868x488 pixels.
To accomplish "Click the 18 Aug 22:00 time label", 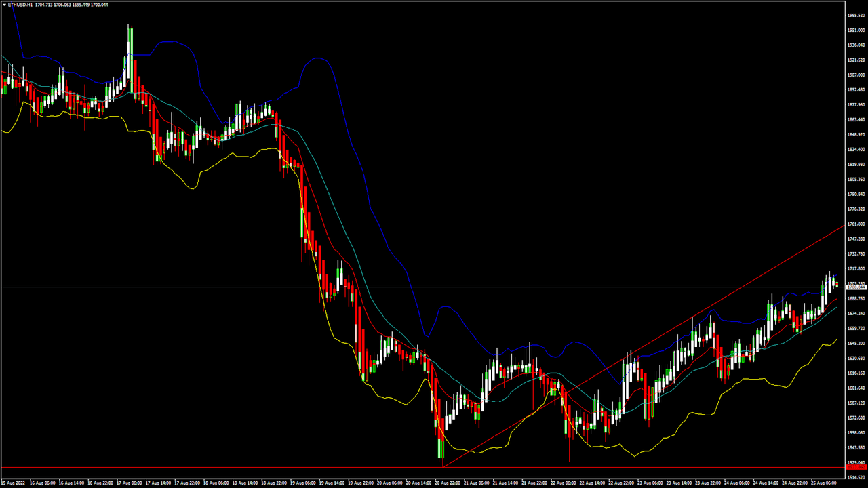I will tap(275, 483).
